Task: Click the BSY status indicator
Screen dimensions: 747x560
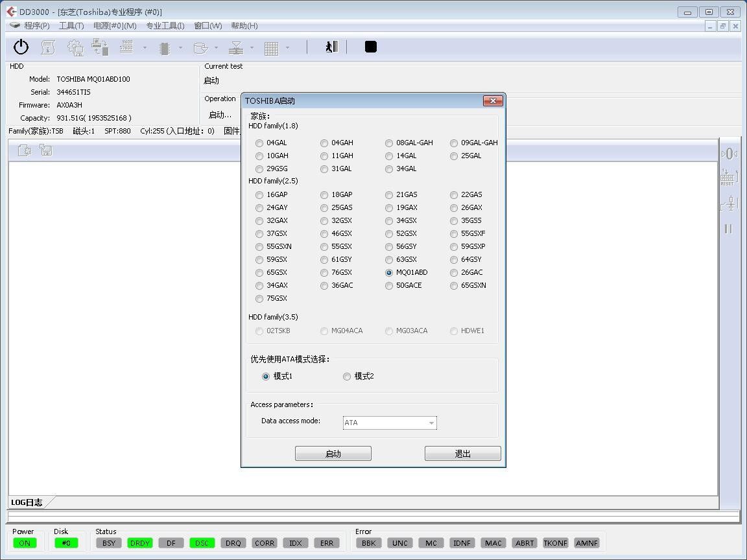Action: [109, 543]
